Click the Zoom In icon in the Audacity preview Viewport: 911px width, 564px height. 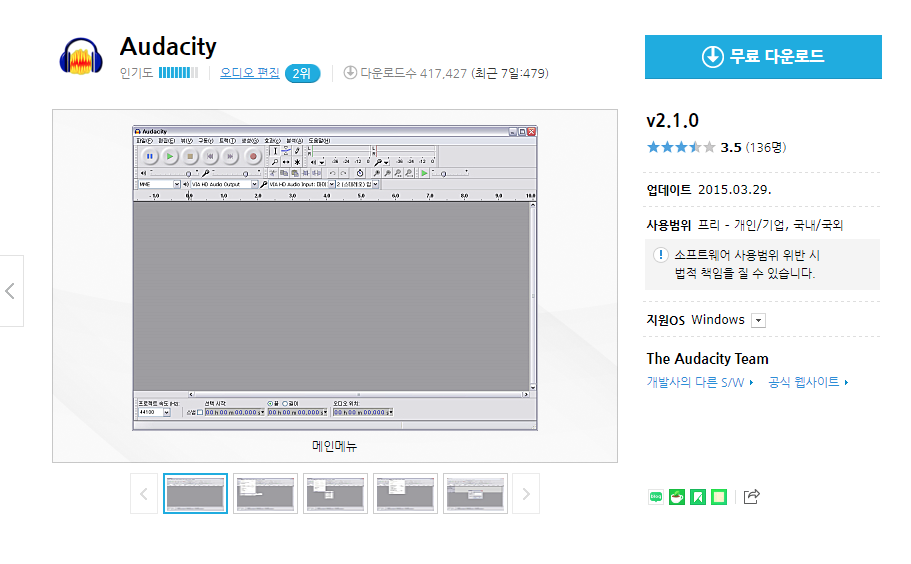pyautogui.click(x=376, y=173)
